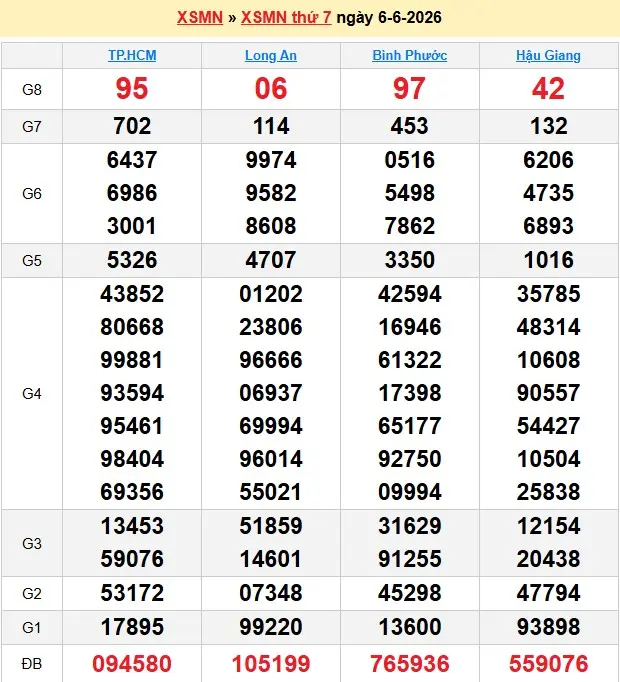Click G4 number 35785

pos(548,294)
